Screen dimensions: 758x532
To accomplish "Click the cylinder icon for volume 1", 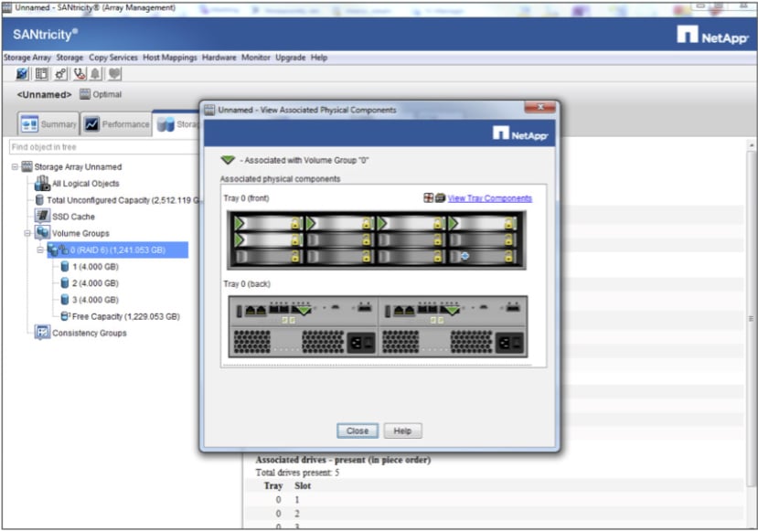I will point(65,266).
